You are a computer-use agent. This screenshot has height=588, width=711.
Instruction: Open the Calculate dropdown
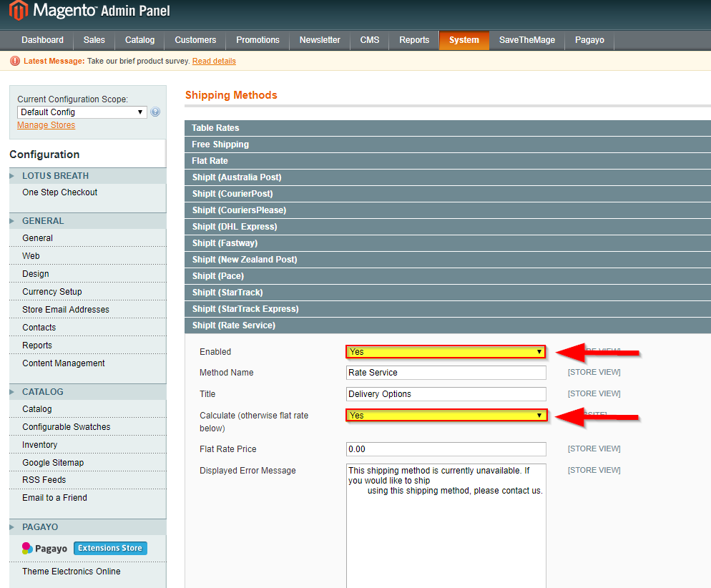pos(446,416)
